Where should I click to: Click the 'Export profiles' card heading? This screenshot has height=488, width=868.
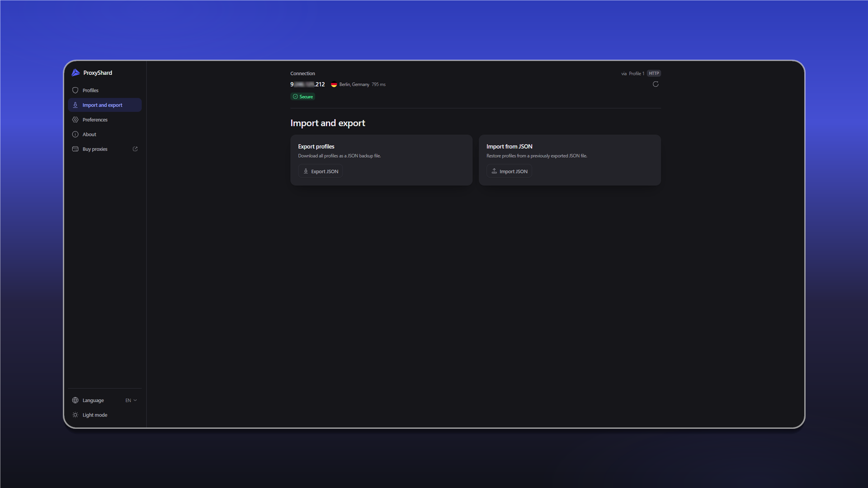(316, 146)
